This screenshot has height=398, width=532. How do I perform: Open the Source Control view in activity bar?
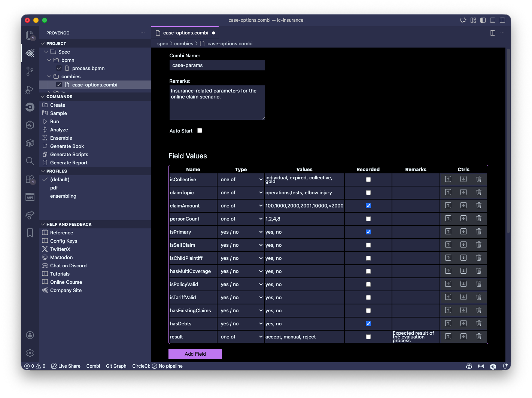[x=30, y=71]
